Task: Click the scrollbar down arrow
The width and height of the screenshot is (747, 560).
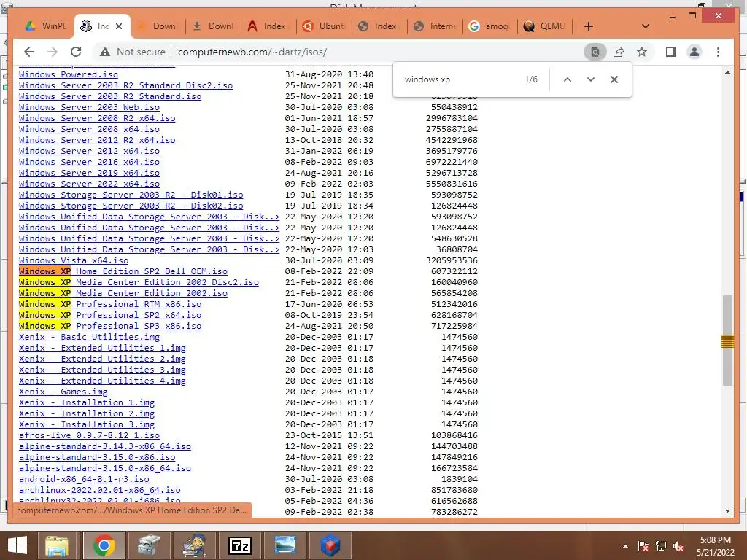Action: [x=727, y=511]
